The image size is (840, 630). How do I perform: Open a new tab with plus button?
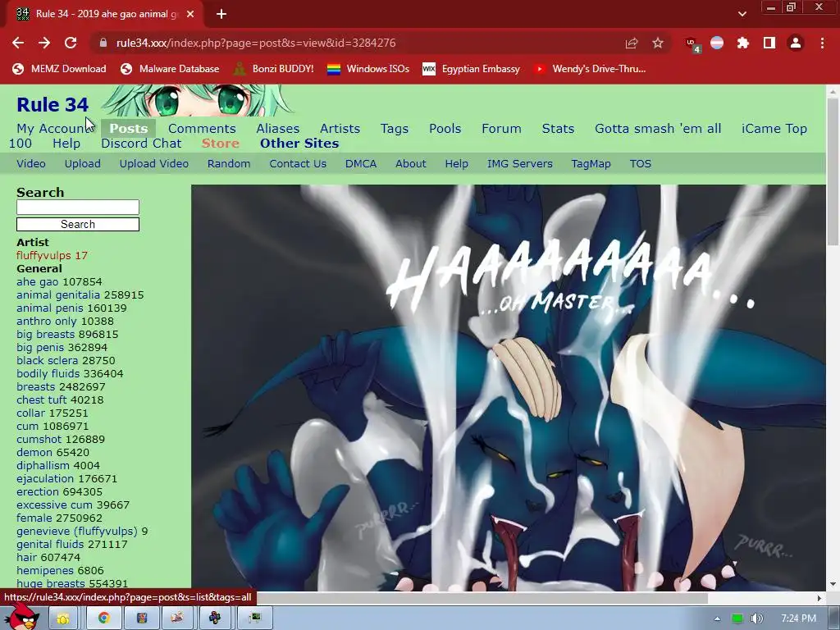[221, 14]
